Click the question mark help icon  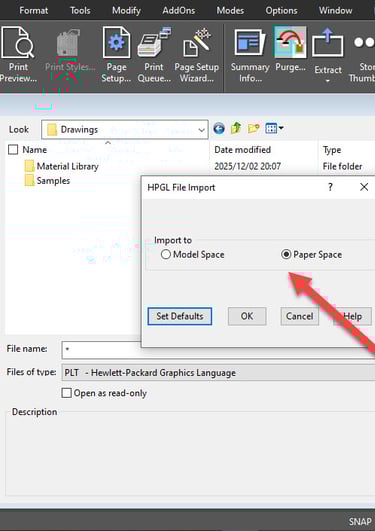330,187
